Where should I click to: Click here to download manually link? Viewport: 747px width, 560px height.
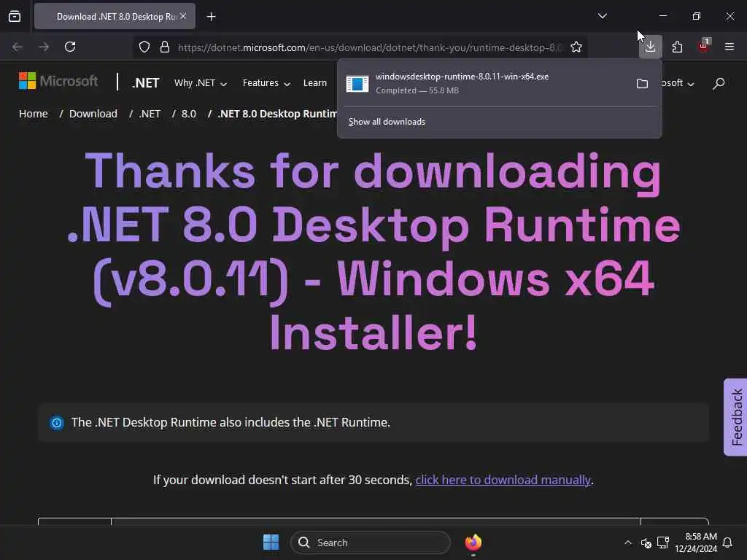pos(503,480)
